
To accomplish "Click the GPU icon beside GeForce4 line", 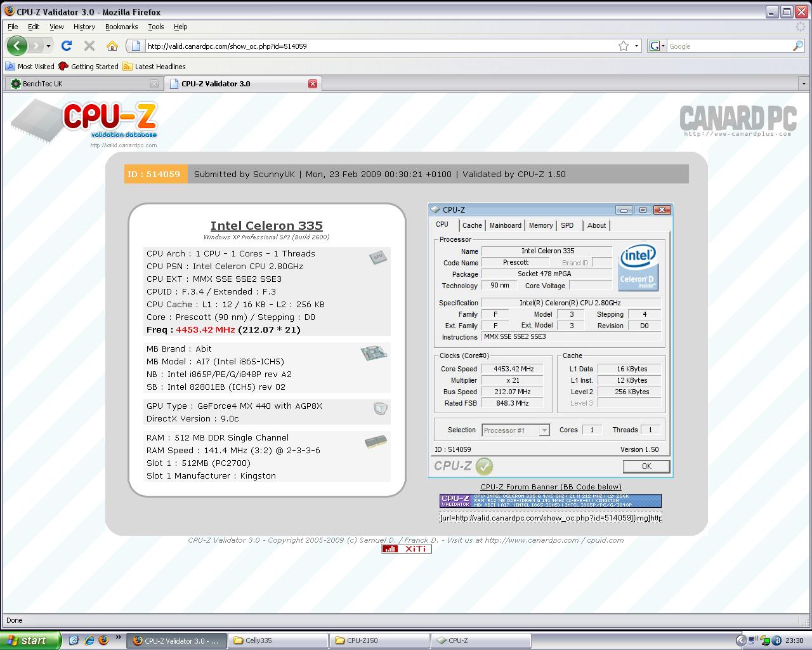I will (380, 409).
